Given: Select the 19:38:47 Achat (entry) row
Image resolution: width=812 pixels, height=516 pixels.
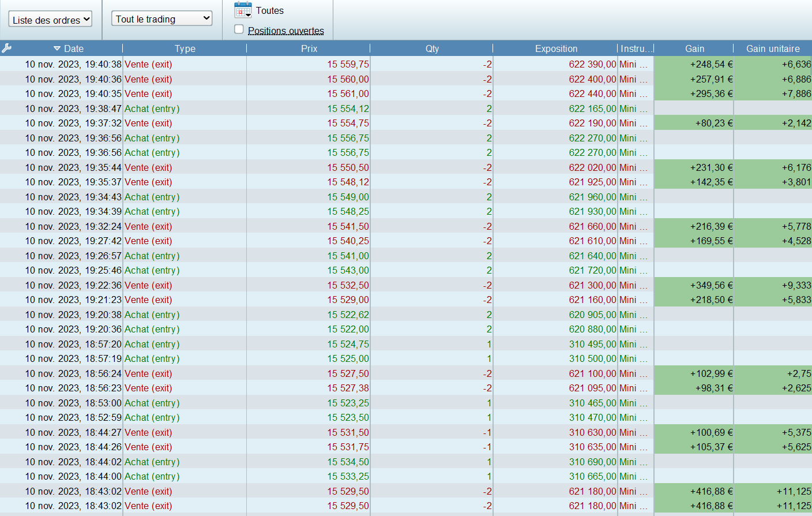Looking at the screenshot, I should [x=152, y=109].
